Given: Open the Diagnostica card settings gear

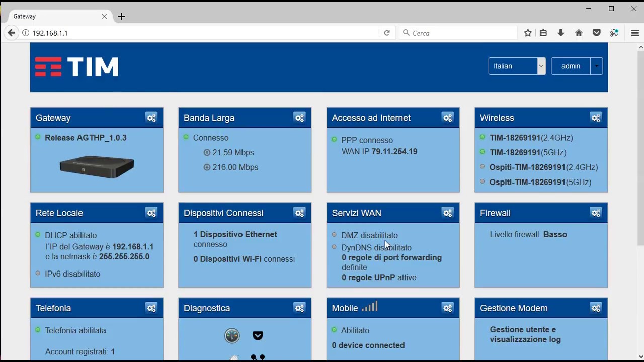Looking at the screenshot, I should 300,308.
